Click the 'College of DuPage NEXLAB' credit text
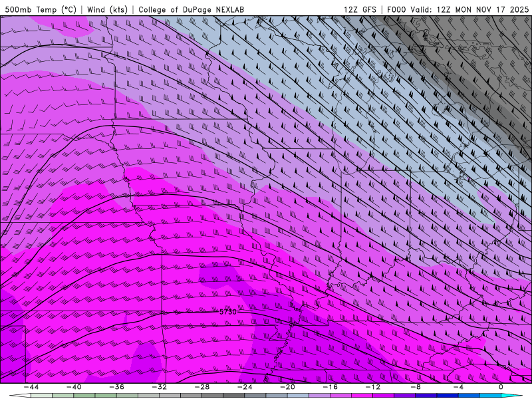 (191, 10)
